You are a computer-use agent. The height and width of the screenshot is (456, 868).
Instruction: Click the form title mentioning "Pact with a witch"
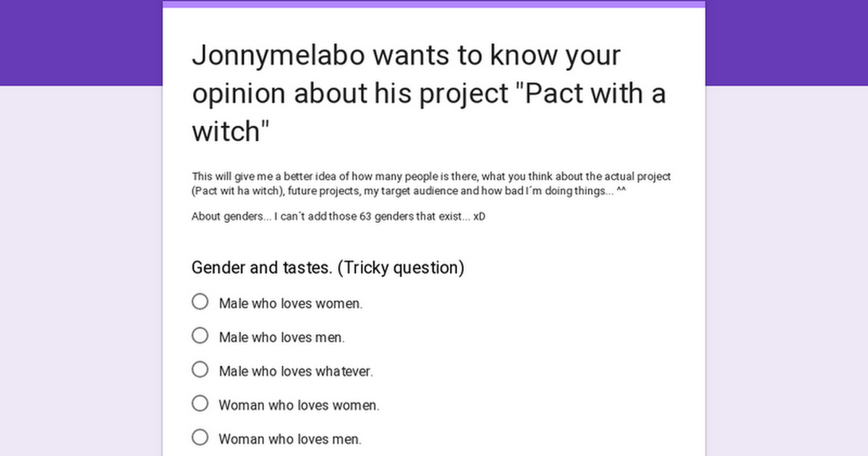tap(428, 93)
